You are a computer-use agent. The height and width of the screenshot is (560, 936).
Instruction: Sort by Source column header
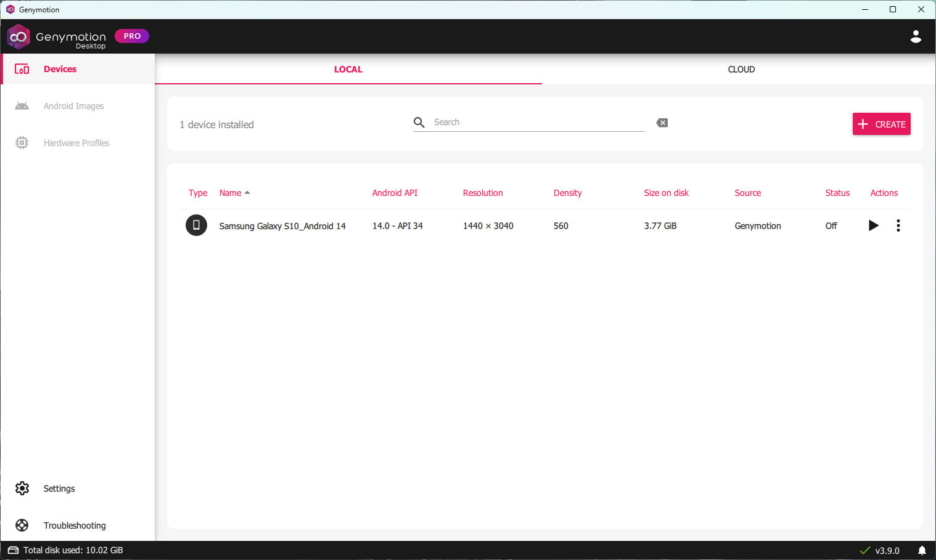[x=748, y=193]
